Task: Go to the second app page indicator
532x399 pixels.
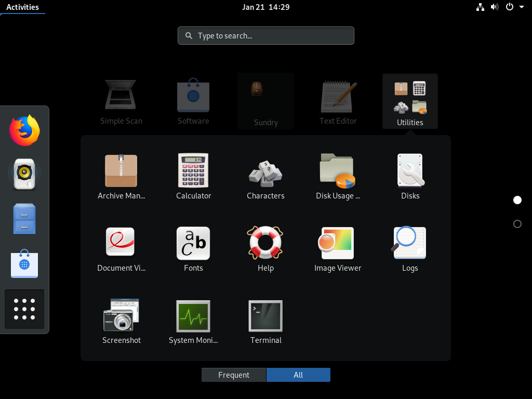Action: (x=517, y=224)
